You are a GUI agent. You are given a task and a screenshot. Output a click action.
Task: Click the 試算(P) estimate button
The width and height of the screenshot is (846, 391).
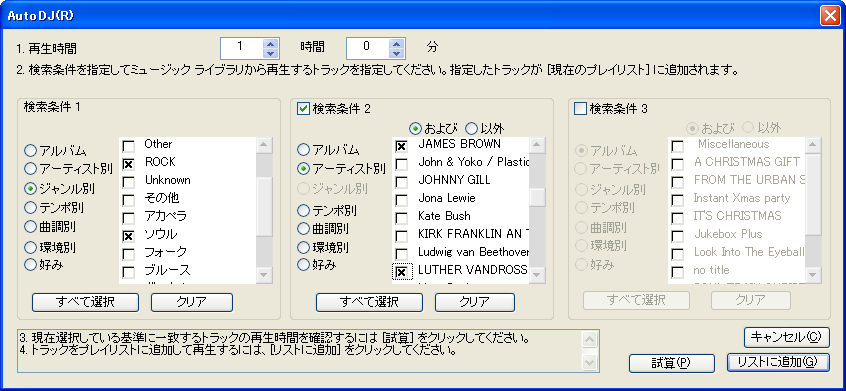pyautogui.click(x=672, y=363)
